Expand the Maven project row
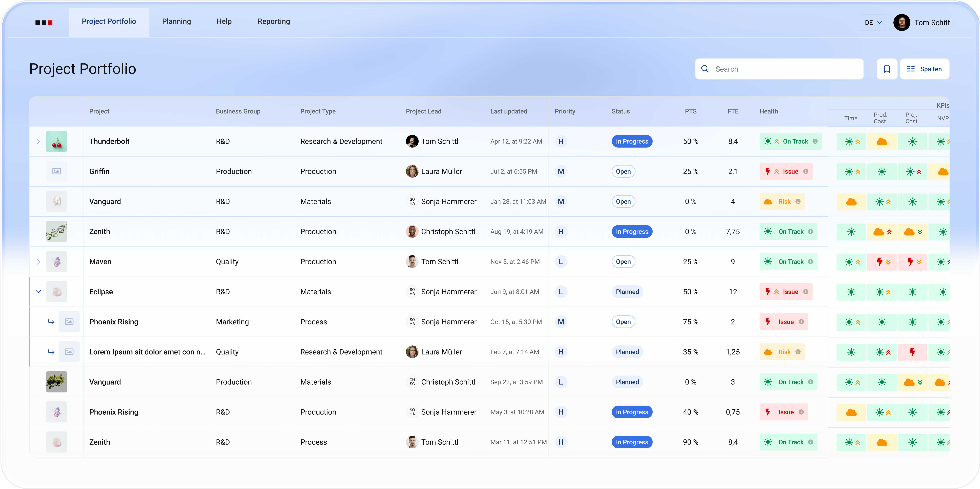980x489 pixels. pyautogui.click(x=38, y=262)
